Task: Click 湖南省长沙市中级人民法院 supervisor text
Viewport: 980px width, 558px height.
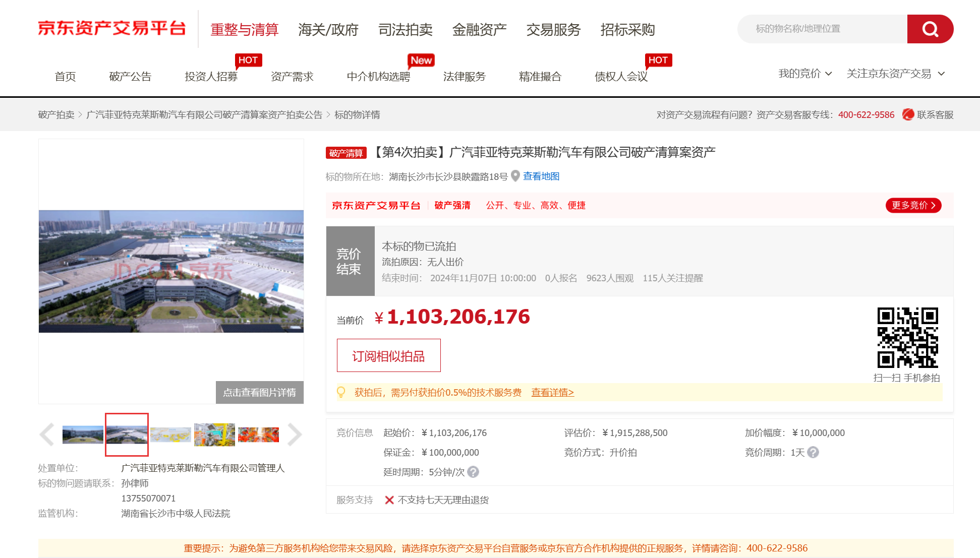Action: tap(176, 514)
